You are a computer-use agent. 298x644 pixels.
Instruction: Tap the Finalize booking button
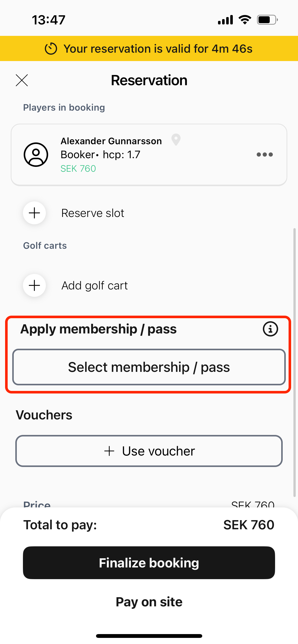[x=149, y=563]
